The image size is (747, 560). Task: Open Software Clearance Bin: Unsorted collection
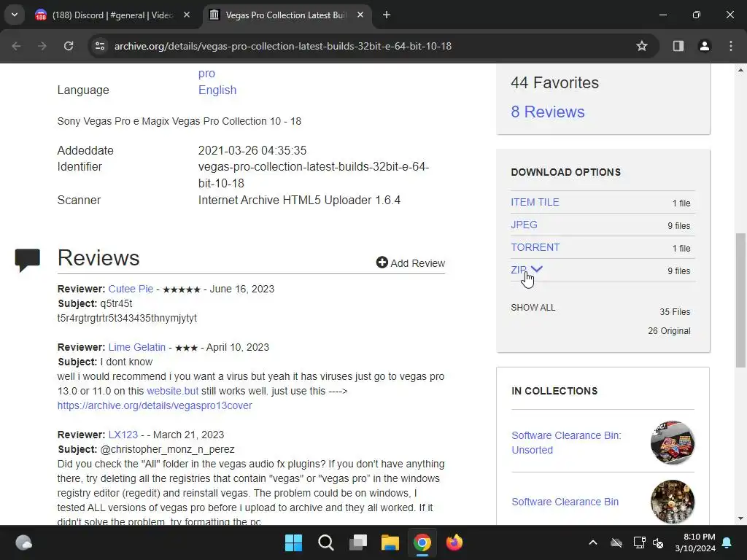click(x=566, y=443)
